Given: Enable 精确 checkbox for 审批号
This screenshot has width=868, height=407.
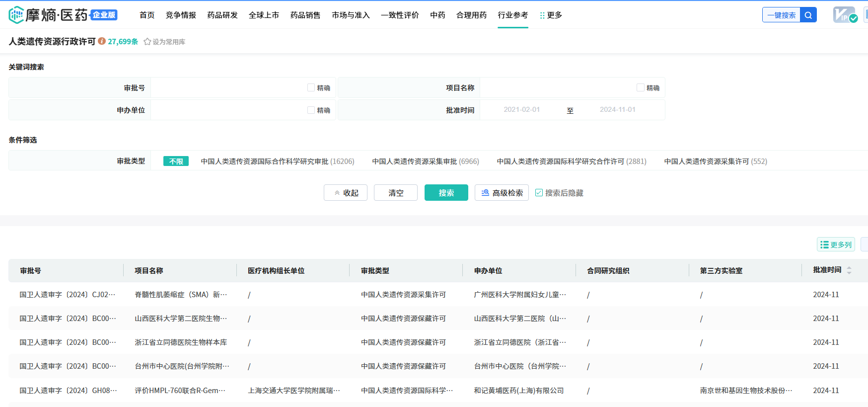Looking at the screenshot, I should 311,88.
